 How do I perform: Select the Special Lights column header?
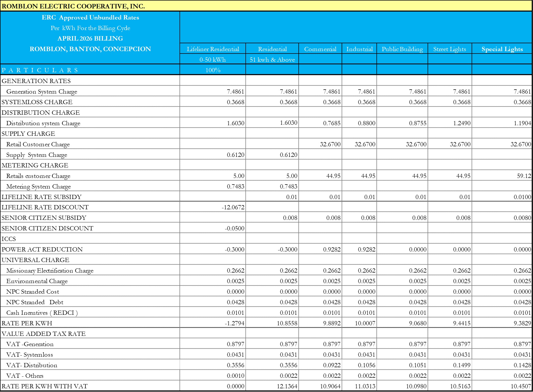pos(502,49)
